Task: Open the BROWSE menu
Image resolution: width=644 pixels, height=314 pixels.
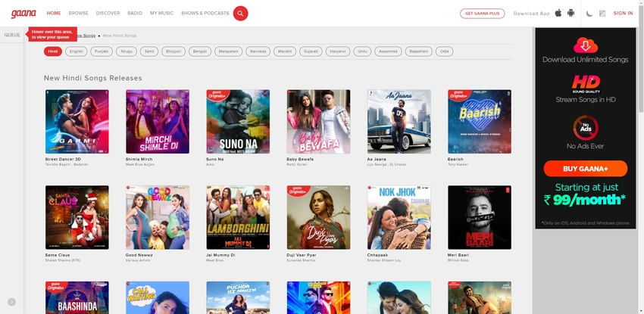Action: pyautogui.click(x=79, y=13)
